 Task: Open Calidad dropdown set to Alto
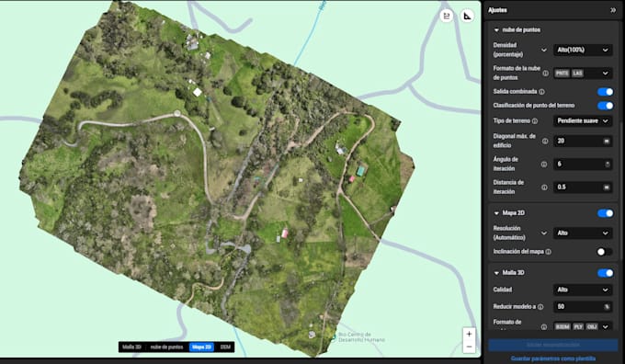pyautogui.click(x=583, y=290)
